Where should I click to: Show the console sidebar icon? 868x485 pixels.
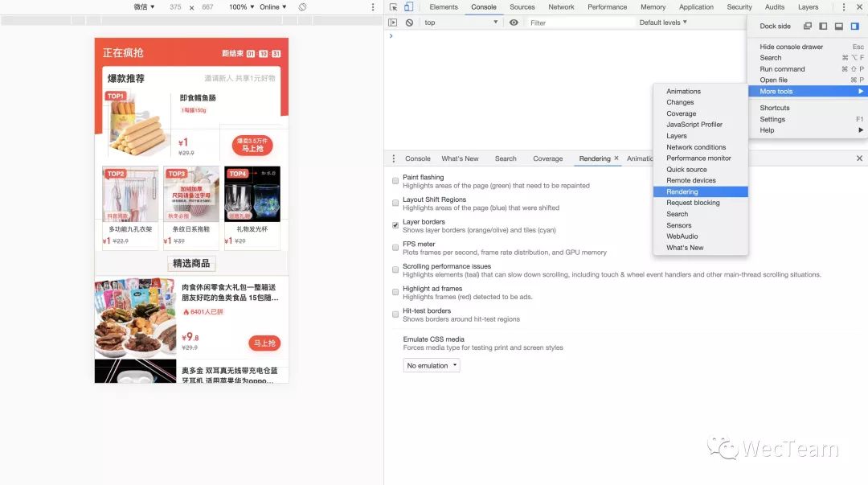(392, 23)
